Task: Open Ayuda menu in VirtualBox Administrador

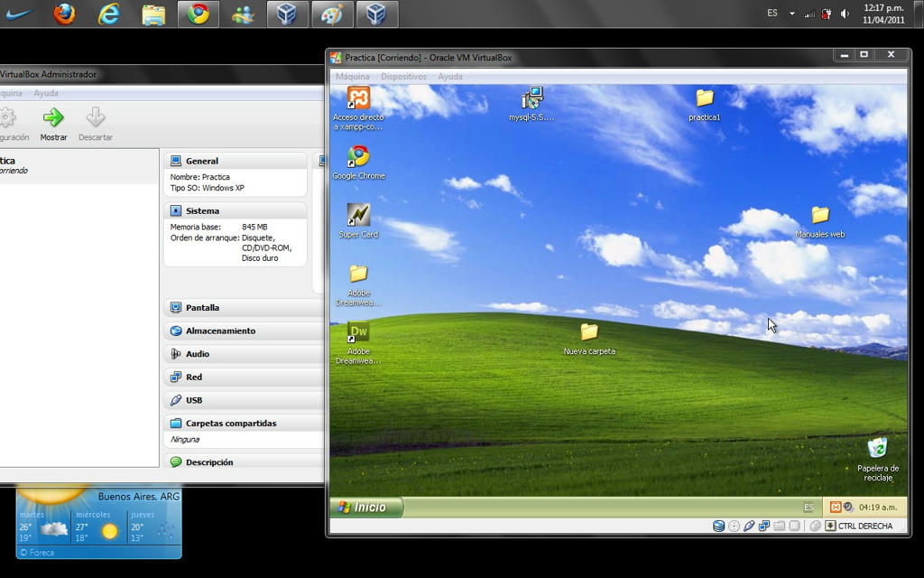Action: [46, 93]
